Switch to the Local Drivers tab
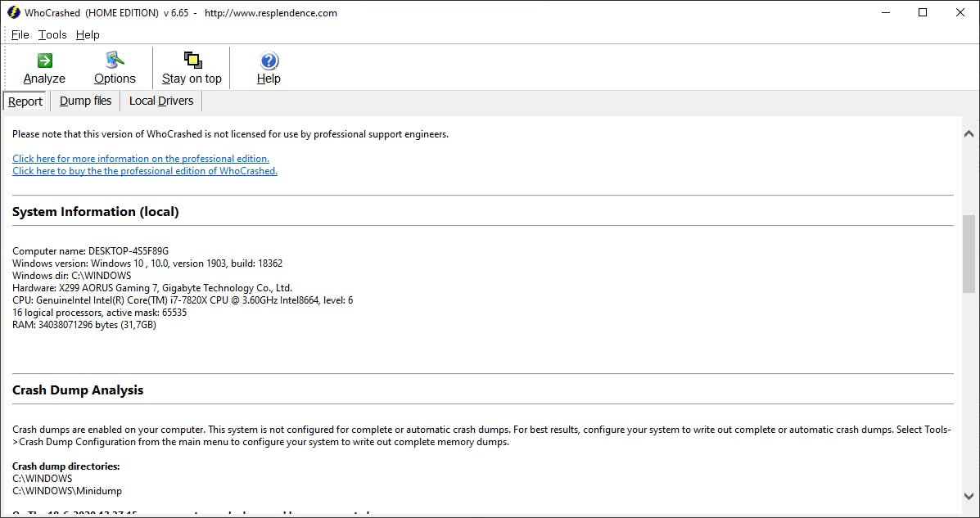 click(160, 100)
